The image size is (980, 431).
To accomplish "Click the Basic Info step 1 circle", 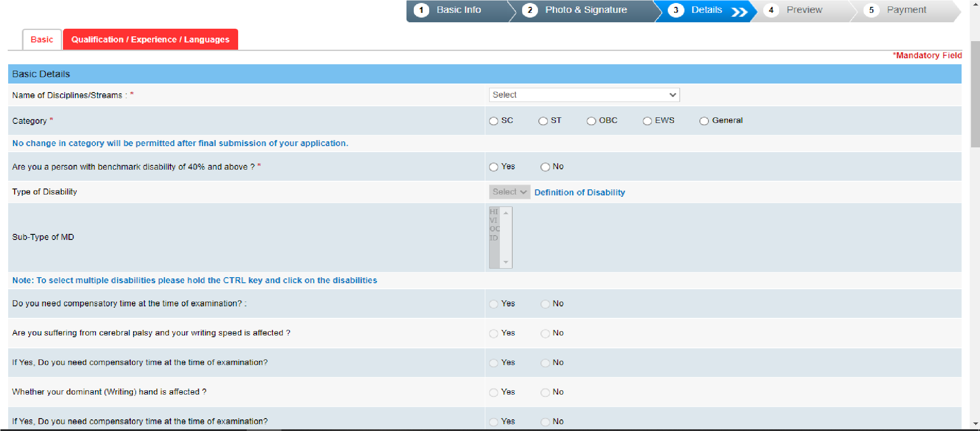I will pyautogui.click(x=421, y=10).
